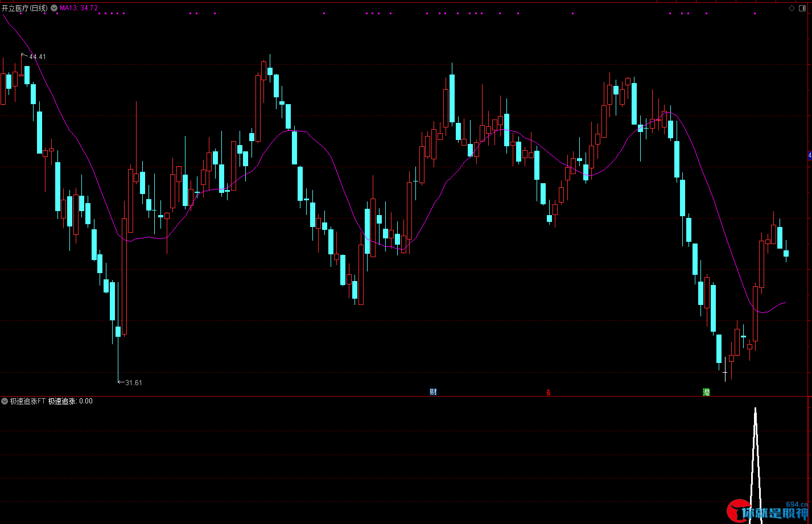The height and width of the screenshot is (524, 812).
Task: Expand the 极速追涨FT indicator dropdown arrow
Action: click(5, 401)
